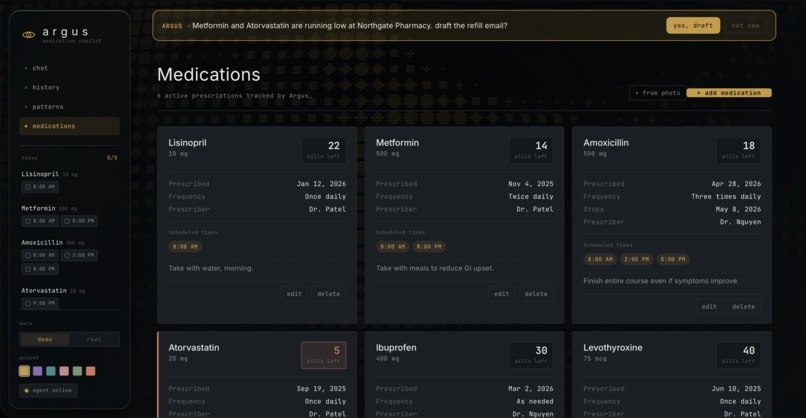Click Levothyroxine 40 pills left counter
This screenshot has width=806, height=418.
pos(739,355)
